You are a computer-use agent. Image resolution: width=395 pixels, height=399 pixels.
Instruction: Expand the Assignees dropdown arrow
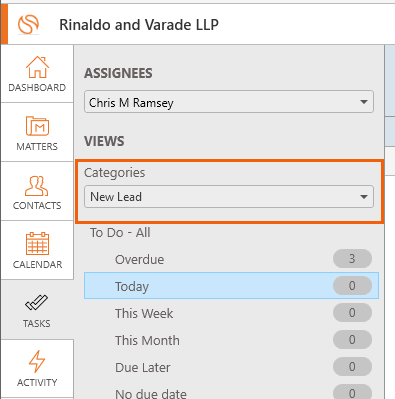pyautogui.click(x=364, y=102)
